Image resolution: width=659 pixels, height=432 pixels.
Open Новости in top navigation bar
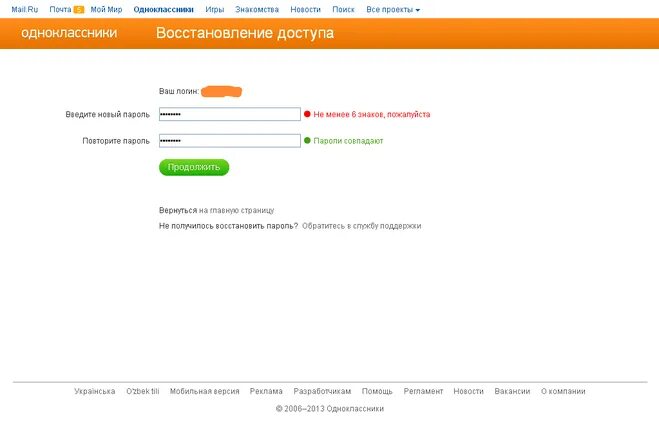(305, 9)
